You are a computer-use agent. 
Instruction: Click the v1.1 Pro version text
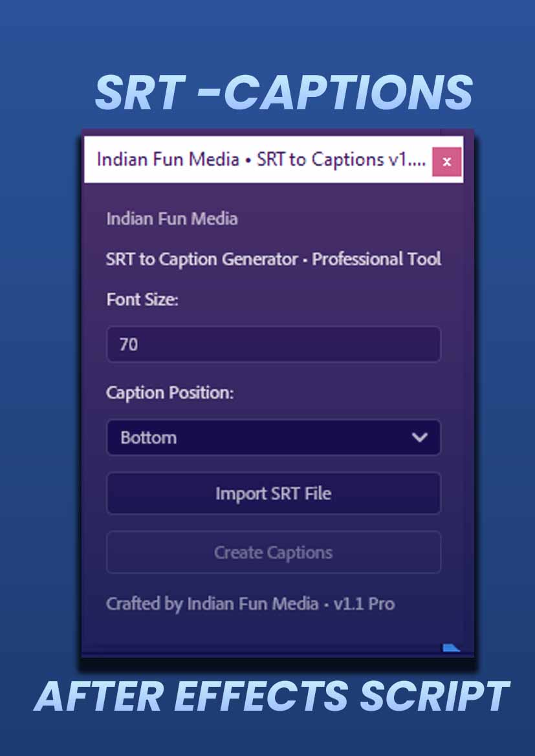point(364,604)
